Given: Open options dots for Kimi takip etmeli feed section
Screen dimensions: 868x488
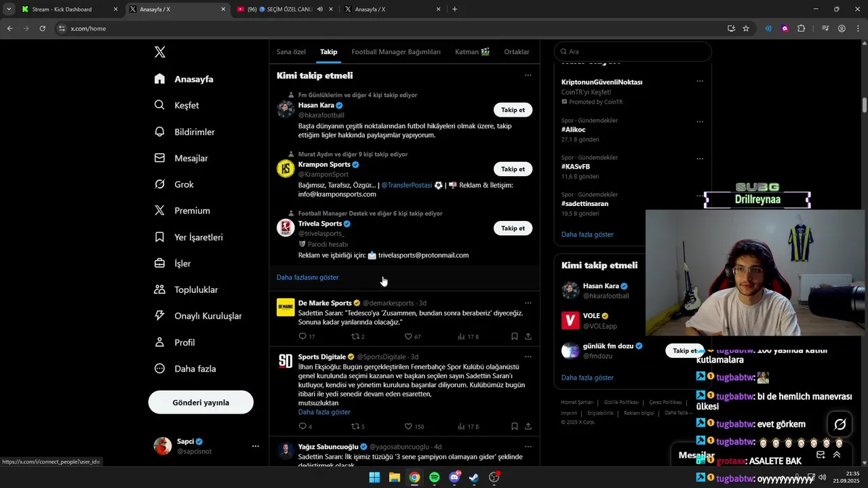Looking at the screenshot, I should pyautogui.click(x=528, y=75).
